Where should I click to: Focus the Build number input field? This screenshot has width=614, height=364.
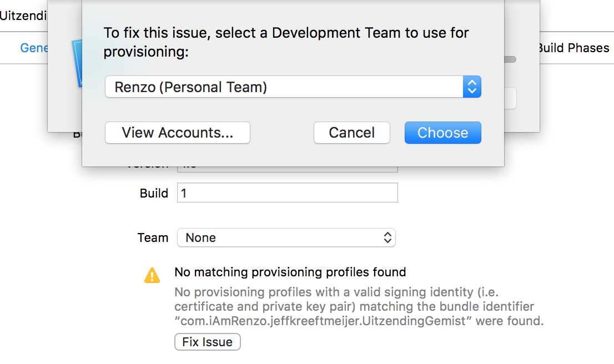[x=287, y=193]
